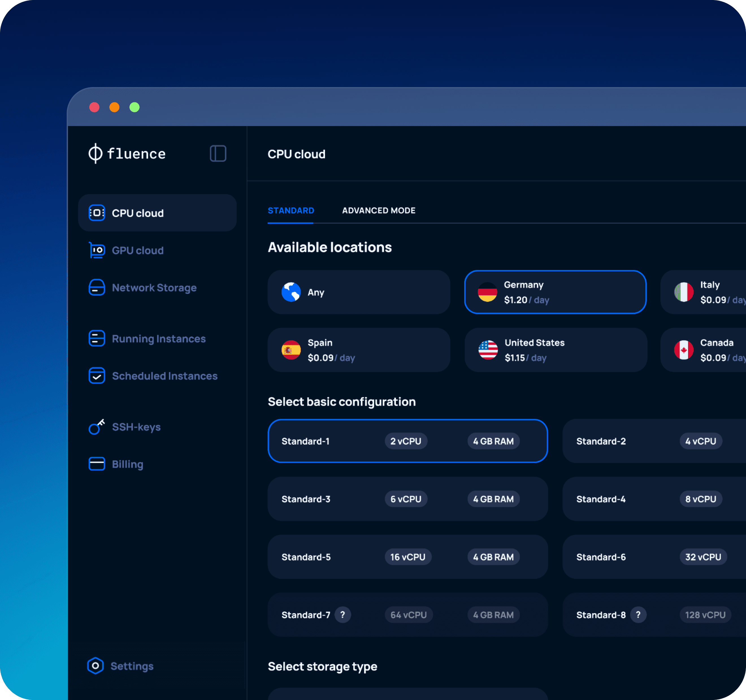Pick the Standard-6 configuration
The image size is (746, 700).
click(654, 557)
